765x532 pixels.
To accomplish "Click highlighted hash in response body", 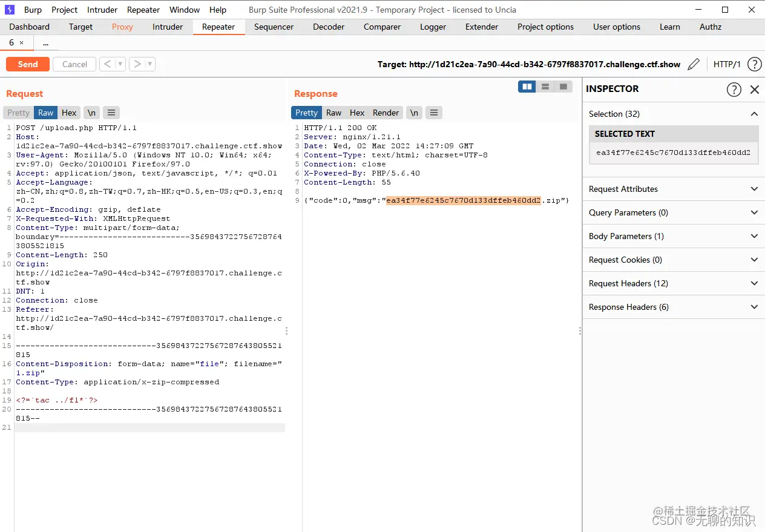I will [463, 200].
